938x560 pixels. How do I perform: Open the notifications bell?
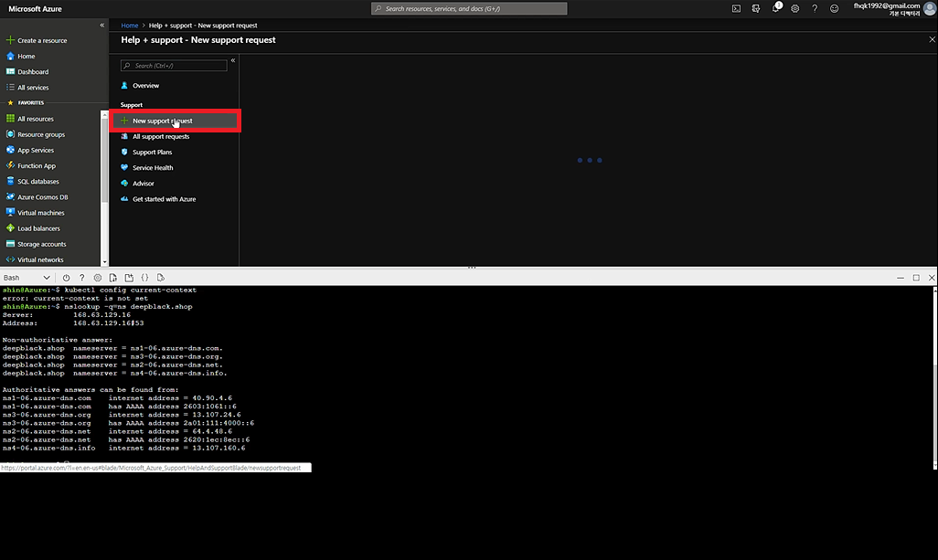point(776,8)
